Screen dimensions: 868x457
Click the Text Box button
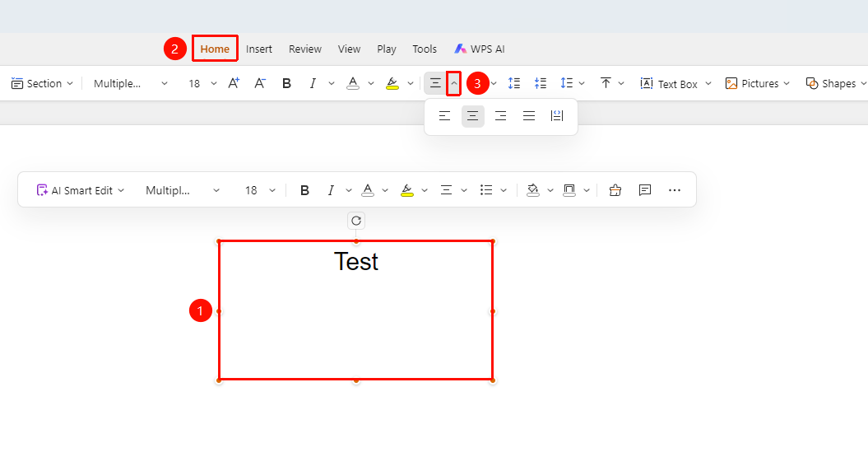click(x=669, y=84)
